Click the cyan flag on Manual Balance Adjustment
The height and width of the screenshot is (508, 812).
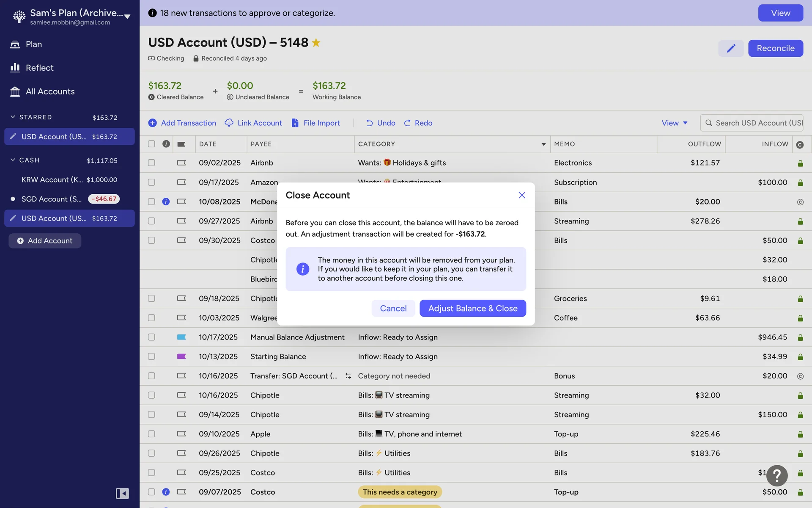click(181, 337)
